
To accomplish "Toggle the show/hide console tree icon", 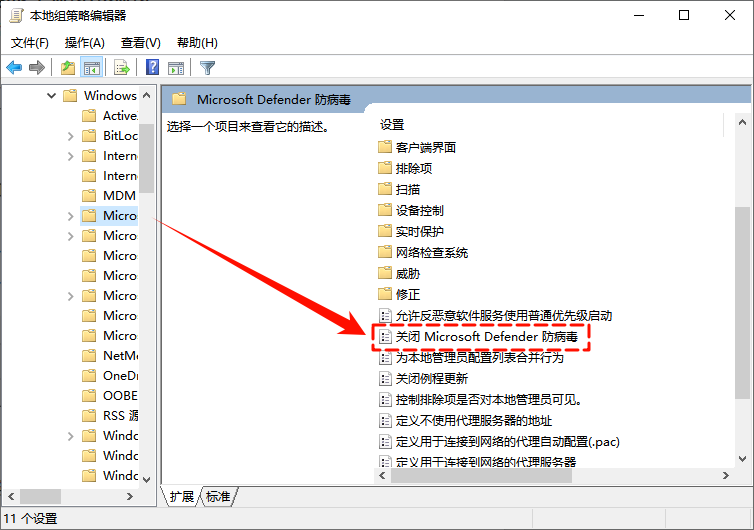I will (91, 68).
